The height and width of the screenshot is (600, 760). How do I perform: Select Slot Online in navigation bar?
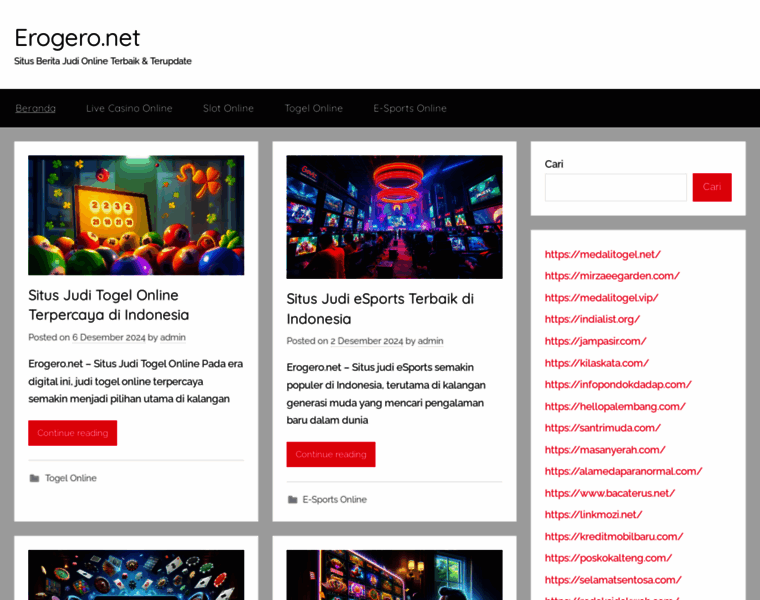[x=228, y=108]
